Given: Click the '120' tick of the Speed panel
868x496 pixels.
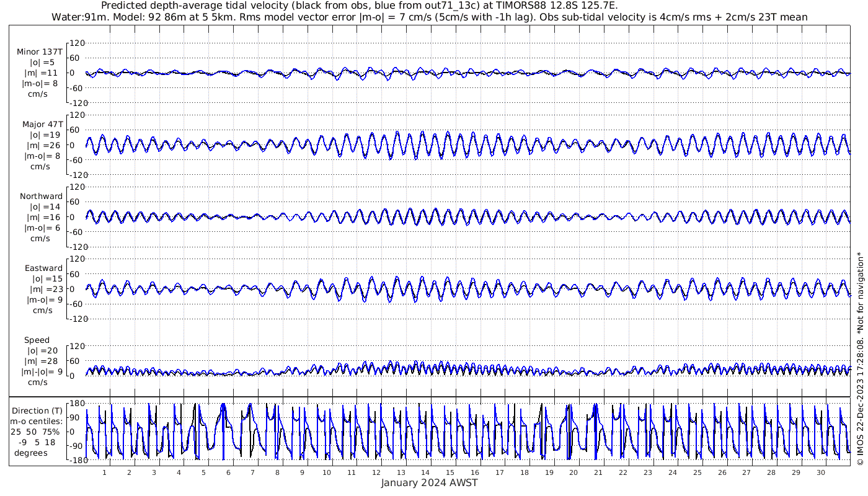Looking at the screenshot, I should pyautogui.click(x=77, y=346).
